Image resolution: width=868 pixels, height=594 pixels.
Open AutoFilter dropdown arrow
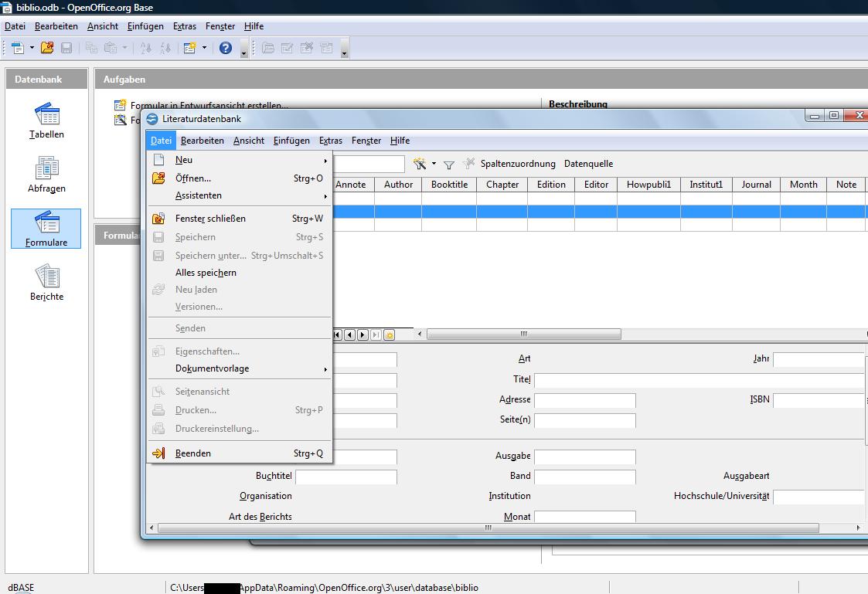point(434,164)
